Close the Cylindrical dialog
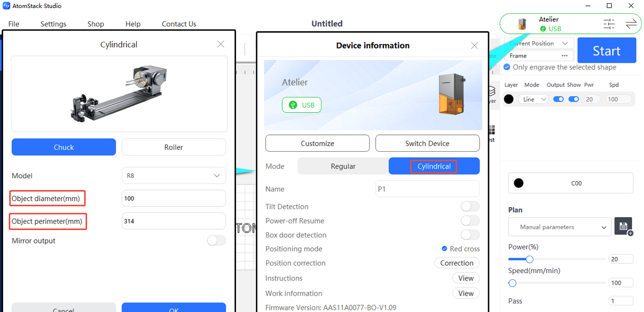 221,44
